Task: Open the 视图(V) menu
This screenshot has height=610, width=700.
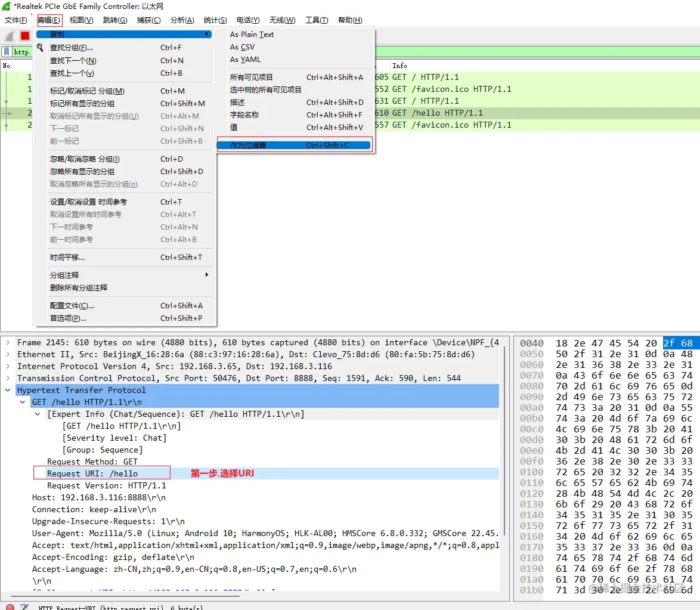Action: [81, 20]
